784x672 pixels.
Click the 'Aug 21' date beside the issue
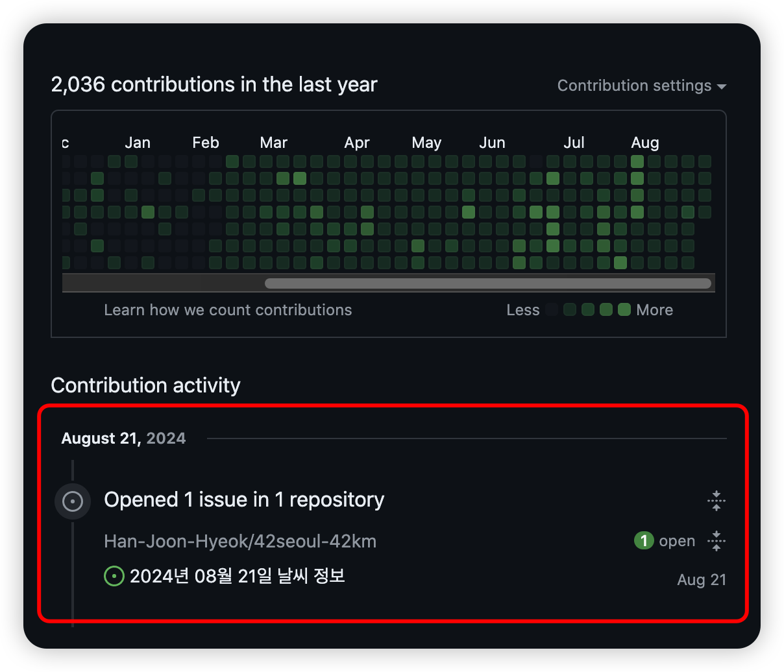click(x=701, y=580)
